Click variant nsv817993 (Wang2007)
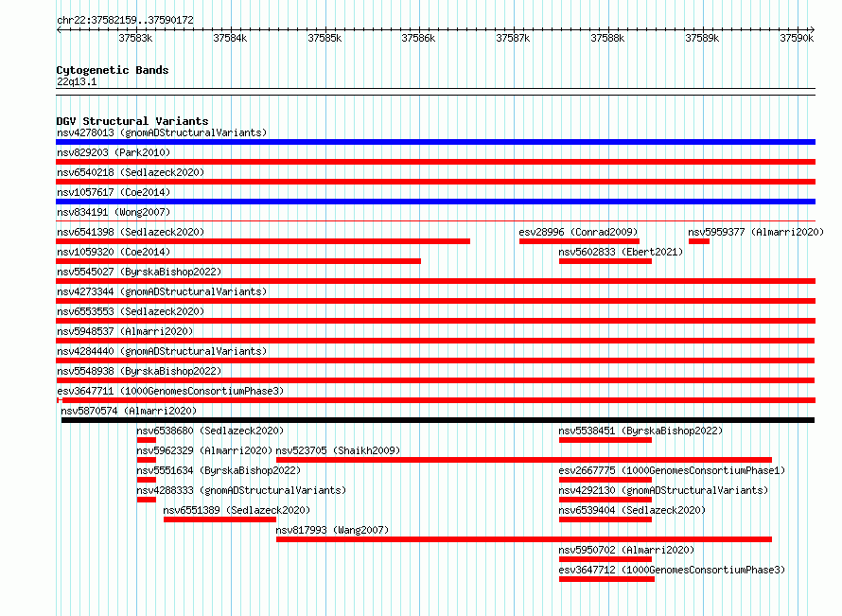This screenshot has width=842, height=616. (x=332, y=530)
